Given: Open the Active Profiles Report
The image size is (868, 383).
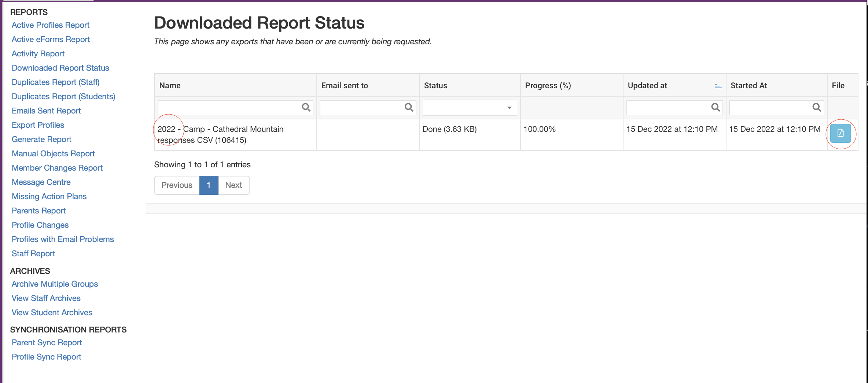Looking at the screenshot, I should pyautogui.click(x=51, y=25).
